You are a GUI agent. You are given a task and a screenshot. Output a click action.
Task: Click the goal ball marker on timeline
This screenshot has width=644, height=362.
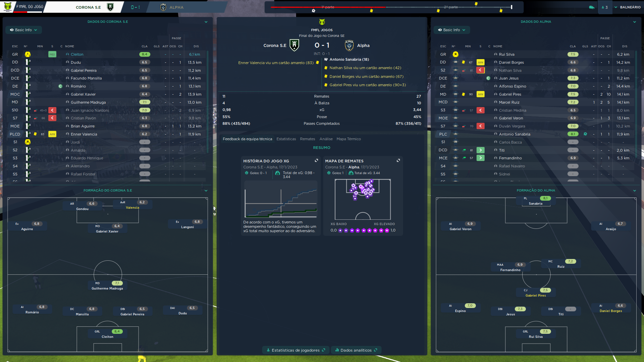(x=313, y=11)
